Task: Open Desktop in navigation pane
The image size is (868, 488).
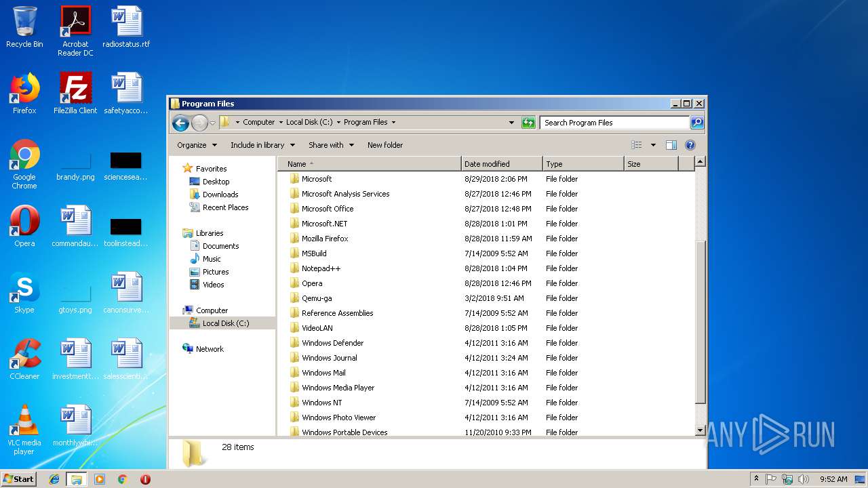Action: coord(216,182)
